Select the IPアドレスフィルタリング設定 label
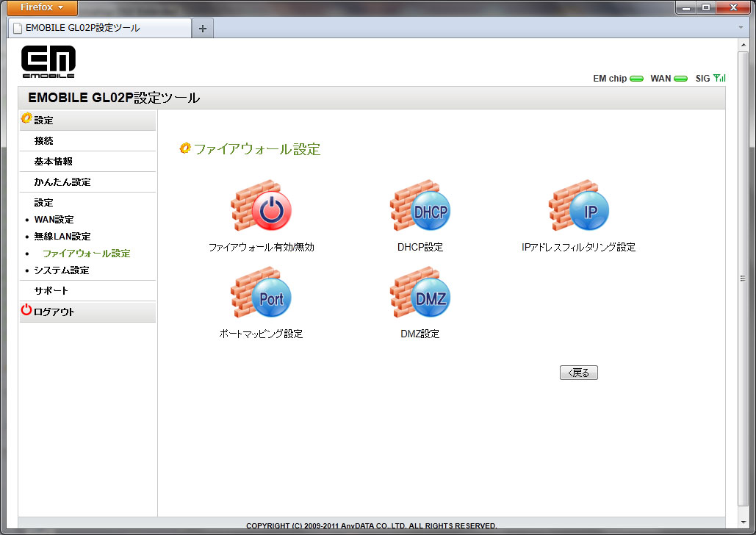Image resolution: width=756 pixels, height=535 pixels. point(579,247)
